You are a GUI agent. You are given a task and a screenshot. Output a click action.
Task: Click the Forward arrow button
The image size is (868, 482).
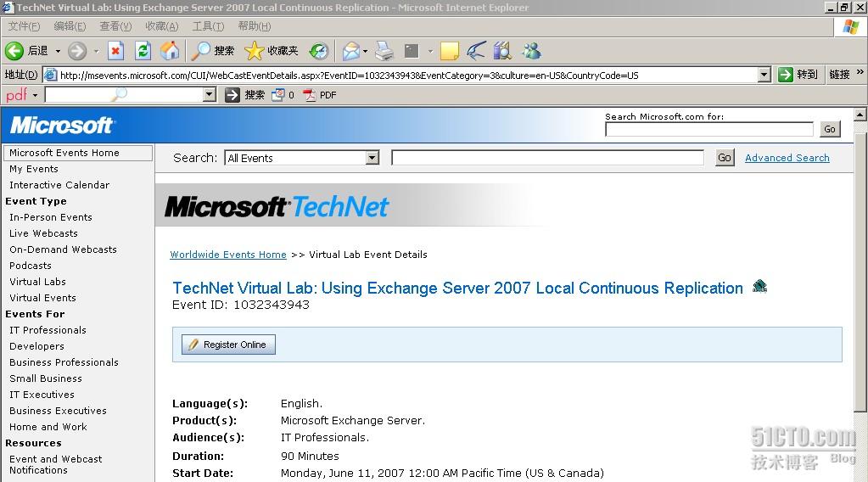coord(77,51)
